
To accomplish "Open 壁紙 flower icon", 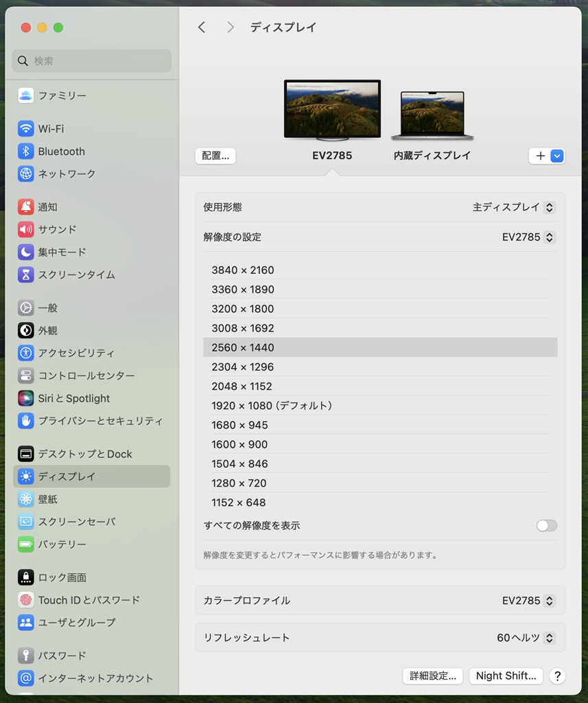I will tap(26, 499).
